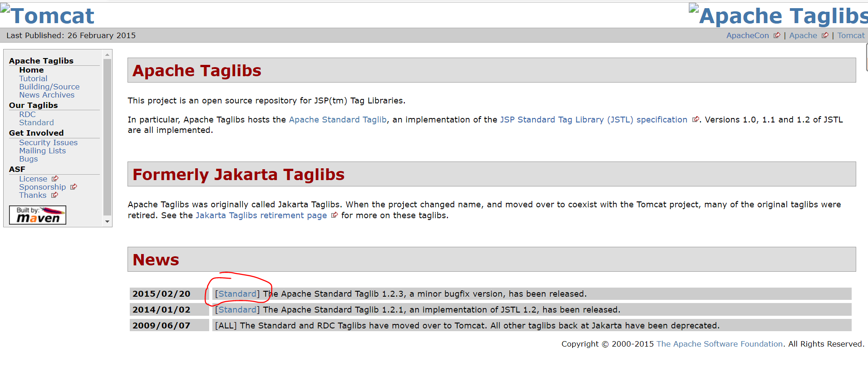Open the Apache link in top-right breadcrumb
The image size is (868, 367).
803,35
